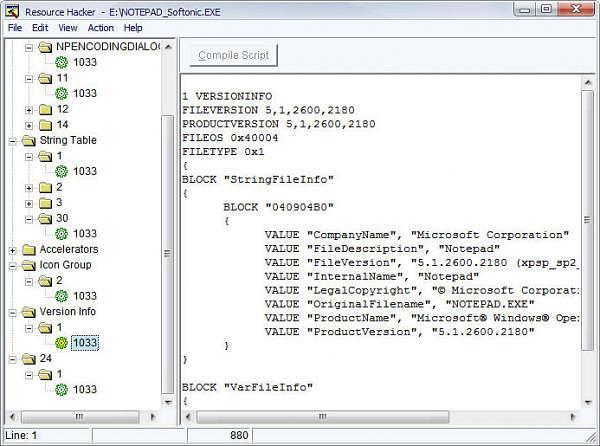
Task: Expand node 2 under String Table
Action: (x=29, y=188)
